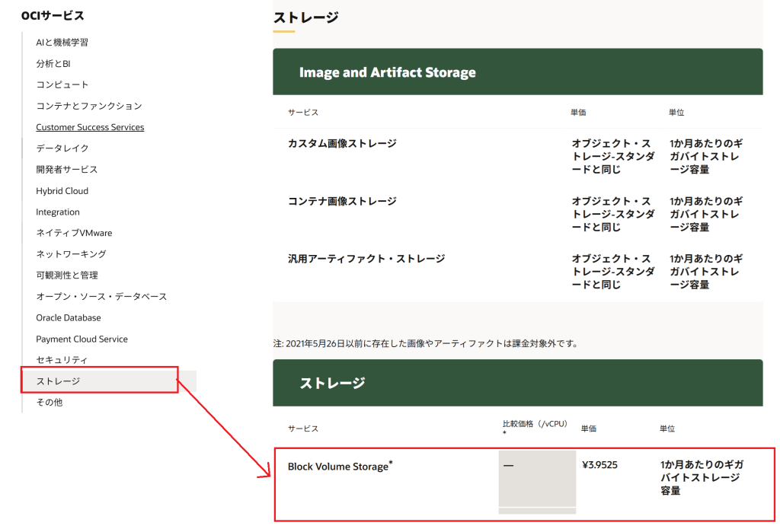Open 開発者サービス category
The width and height of the screenshot is (780, 532).
pos(66,170)
